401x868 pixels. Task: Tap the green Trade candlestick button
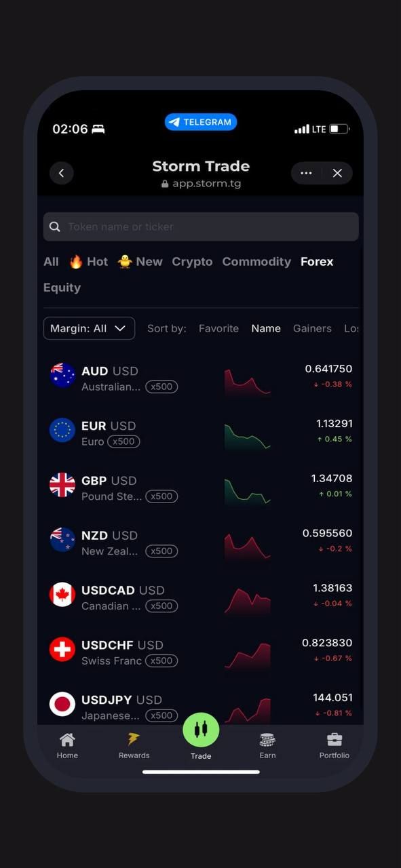(201, 730)
